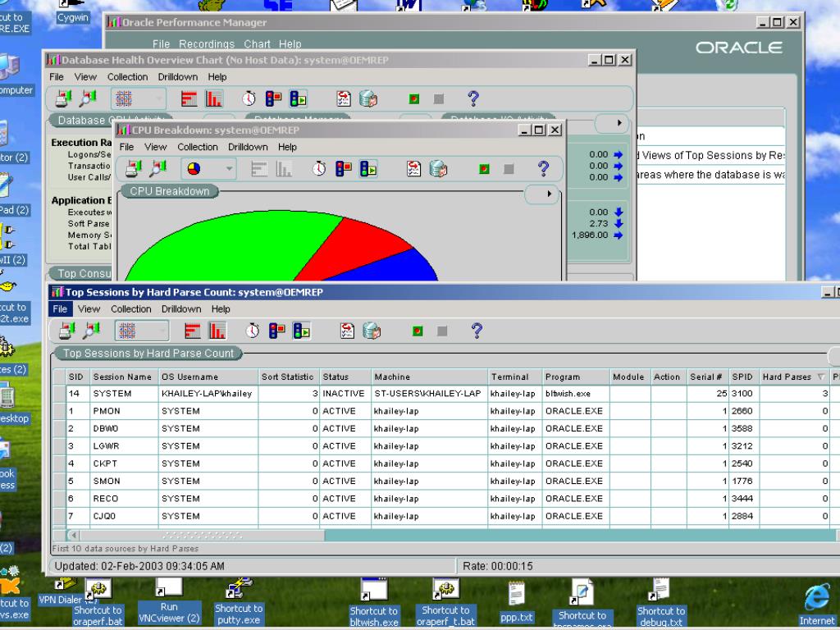The image size is (840, 630).
Task: Open Chart menu in Oracle Performance Manager
Action: coord(257,44)
